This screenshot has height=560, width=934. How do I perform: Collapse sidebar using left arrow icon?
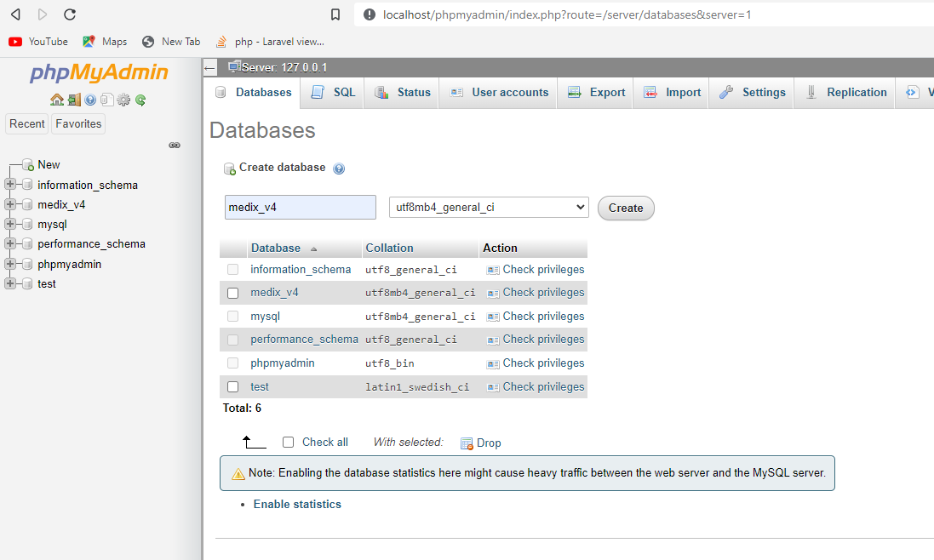[x=210, y=68]
